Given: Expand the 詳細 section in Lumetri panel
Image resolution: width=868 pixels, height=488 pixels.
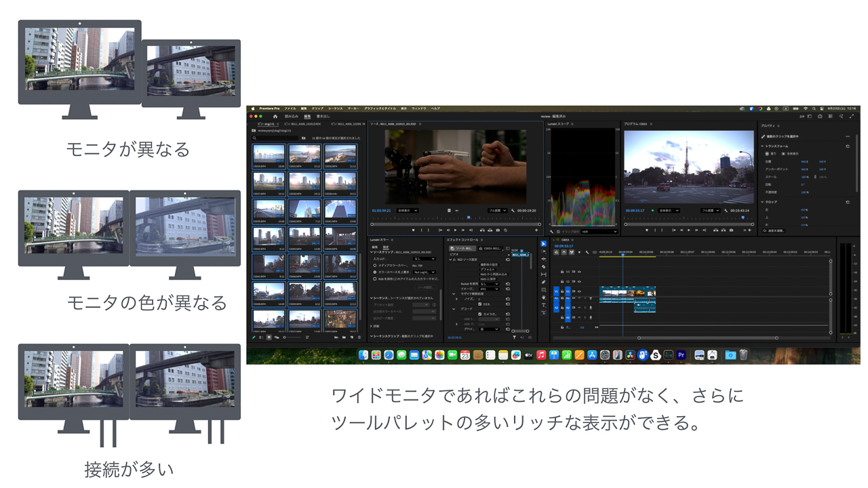Looking at the screenshot, I should (x=372, y=326).
